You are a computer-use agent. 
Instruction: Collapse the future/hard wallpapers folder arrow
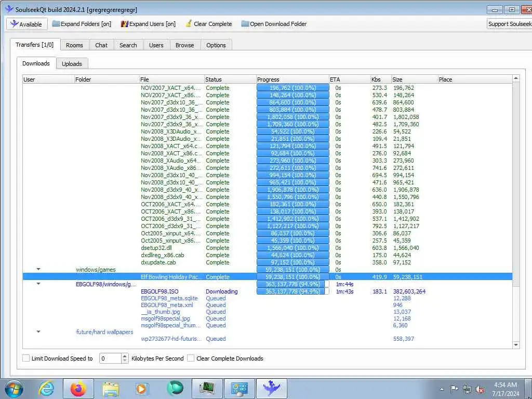point(38,332)
